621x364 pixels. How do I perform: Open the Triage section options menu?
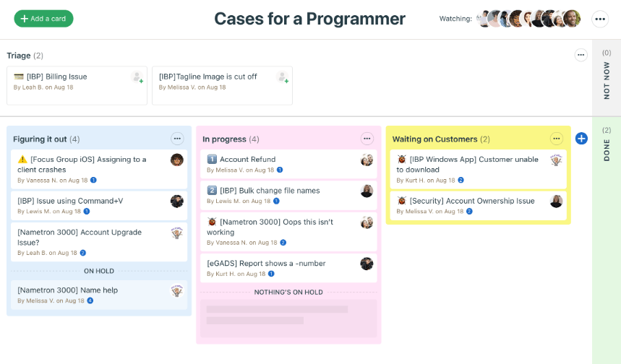[581, 55]
